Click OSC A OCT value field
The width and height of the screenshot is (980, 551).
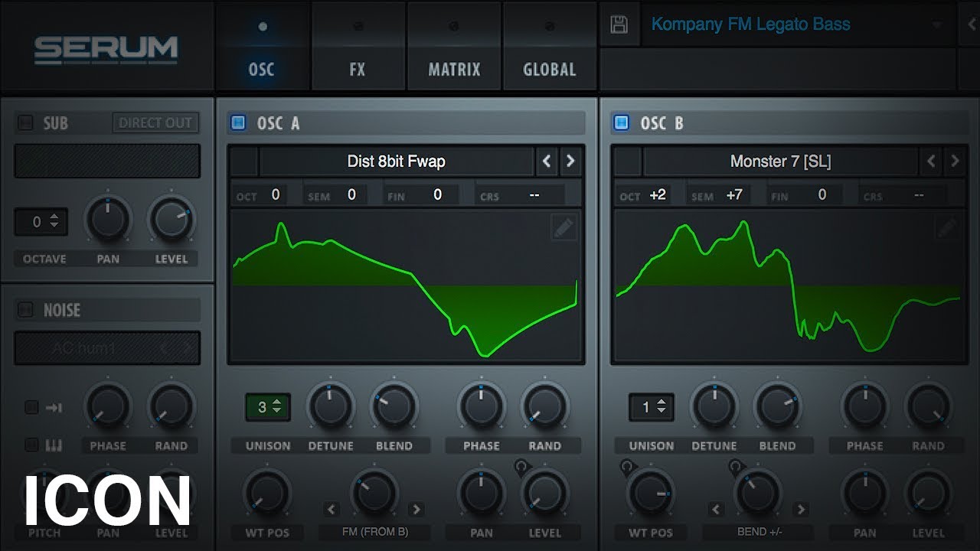tap(276, 195)
